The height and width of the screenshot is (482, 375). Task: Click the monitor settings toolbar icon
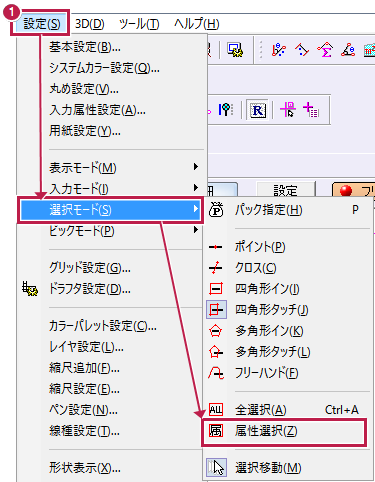click(235, 50)
